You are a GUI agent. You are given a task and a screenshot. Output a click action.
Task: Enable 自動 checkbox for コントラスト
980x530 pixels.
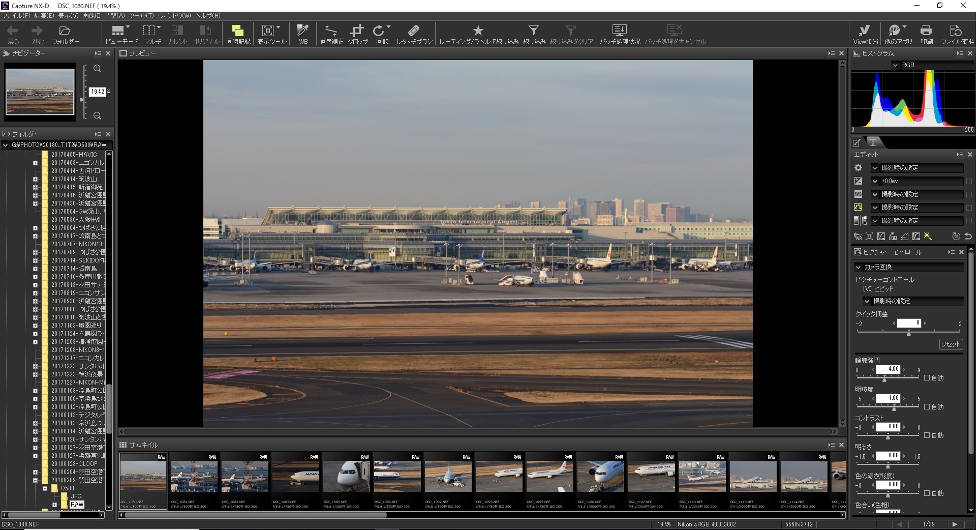(x=927, y=435)
